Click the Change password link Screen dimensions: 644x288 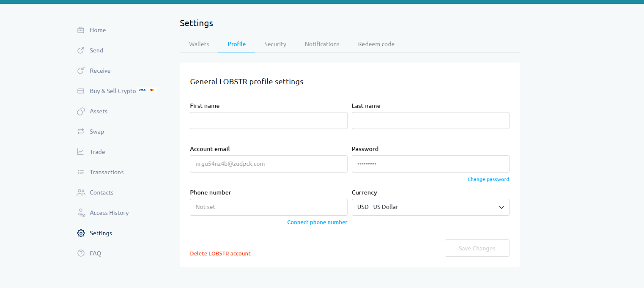pyautogui.click(x=488, y=179)
